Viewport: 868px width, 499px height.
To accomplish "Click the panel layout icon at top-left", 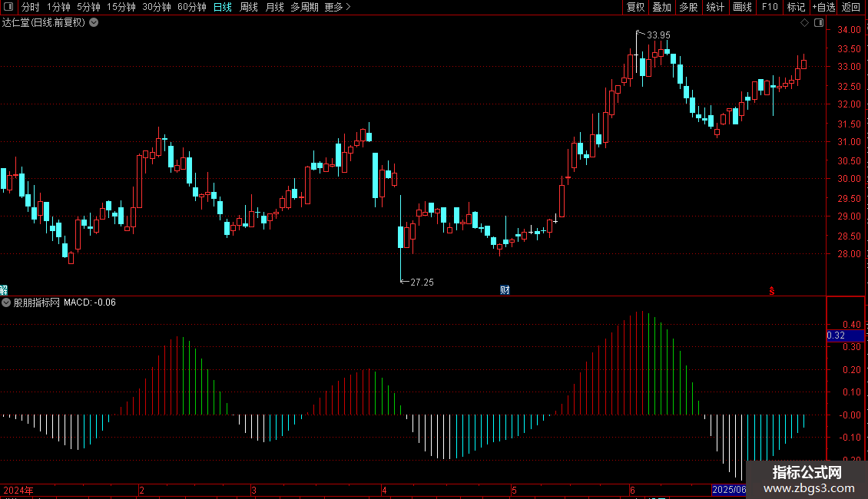I will click(x=8, y=7).
